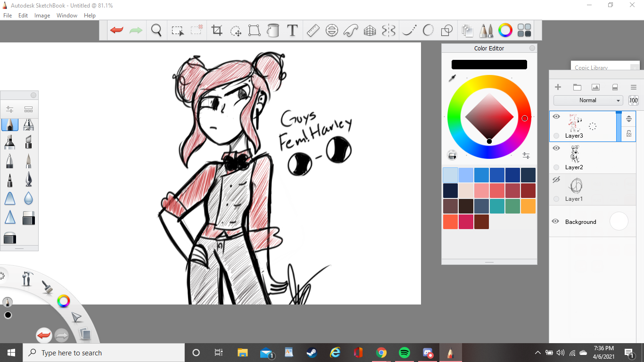Select the French Curve tool

[351, 31]
